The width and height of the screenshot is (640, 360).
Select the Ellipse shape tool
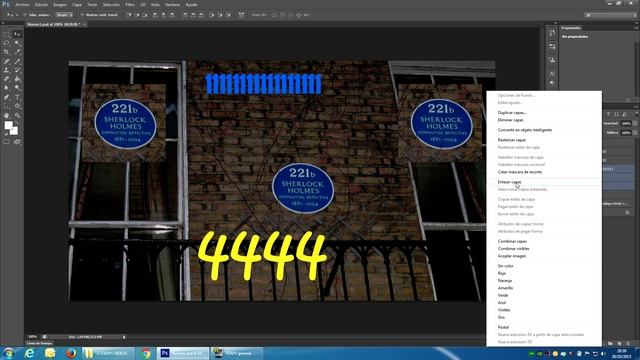(x=17, y=106)
